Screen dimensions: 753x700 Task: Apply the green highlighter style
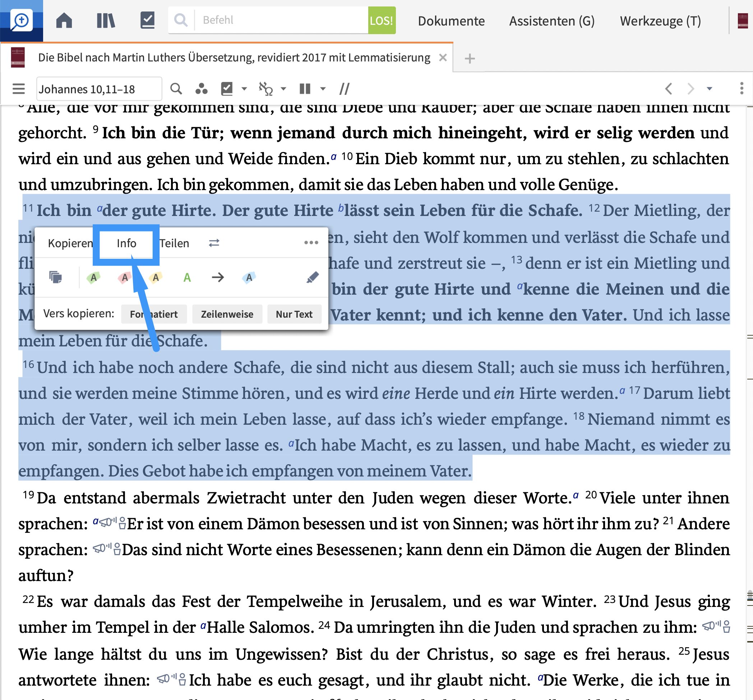[x=93, y=278]
